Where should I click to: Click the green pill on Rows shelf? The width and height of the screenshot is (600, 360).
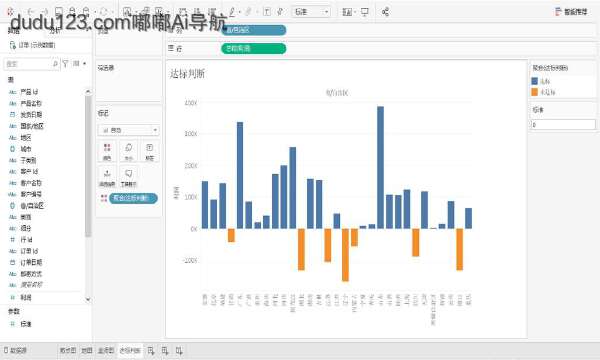(254, 49)
